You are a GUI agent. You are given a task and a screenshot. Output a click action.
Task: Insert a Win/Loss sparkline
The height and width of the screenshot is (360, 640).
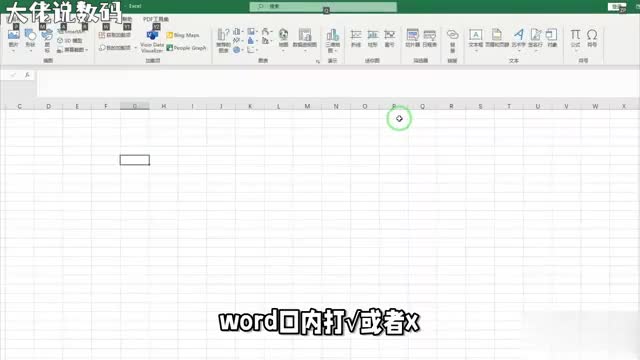tap(390, 39)
